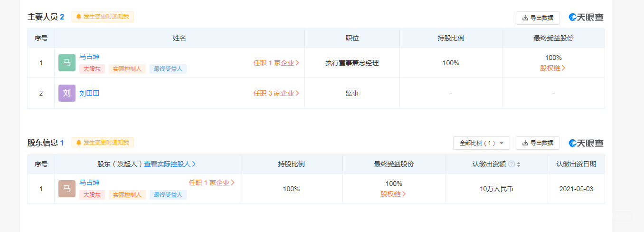Click 查看实际控股人 link
Image resolution: width=644 pixels, height=232 pixels.
[x=170, y=164]
